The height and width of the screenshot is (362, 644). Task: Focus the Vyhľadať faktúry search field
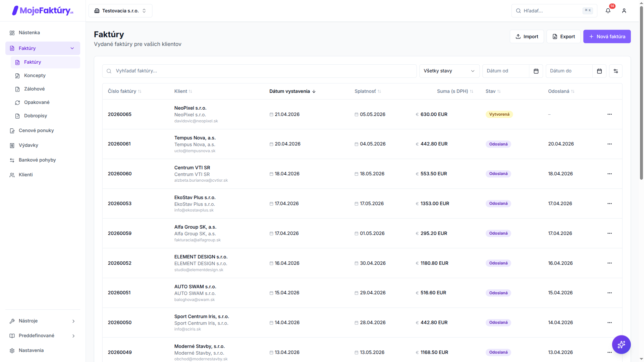(x=259, y=71)
